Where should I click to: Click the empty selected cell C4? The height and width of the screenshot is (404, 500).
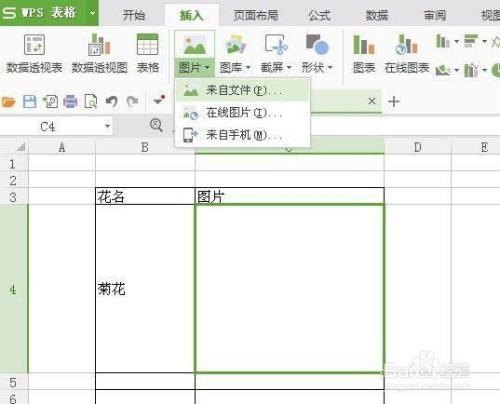click(x=289, y=289)
